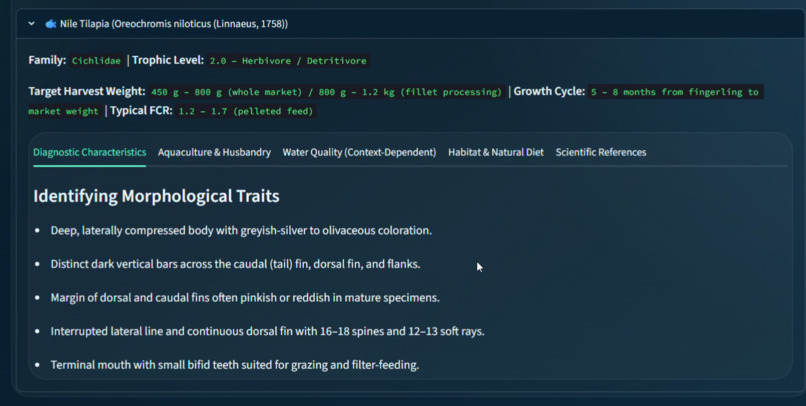Click the Typical FCR label
Viewport: 806px width, 406px height.
pyautogui.click(x=141, y=110)
